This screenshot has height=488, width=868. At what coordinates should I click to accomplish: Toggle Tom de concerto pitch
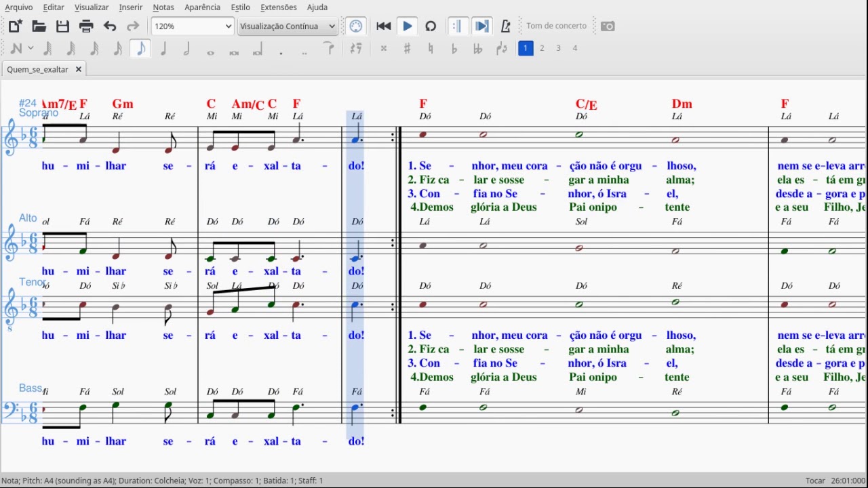[556, 26]
